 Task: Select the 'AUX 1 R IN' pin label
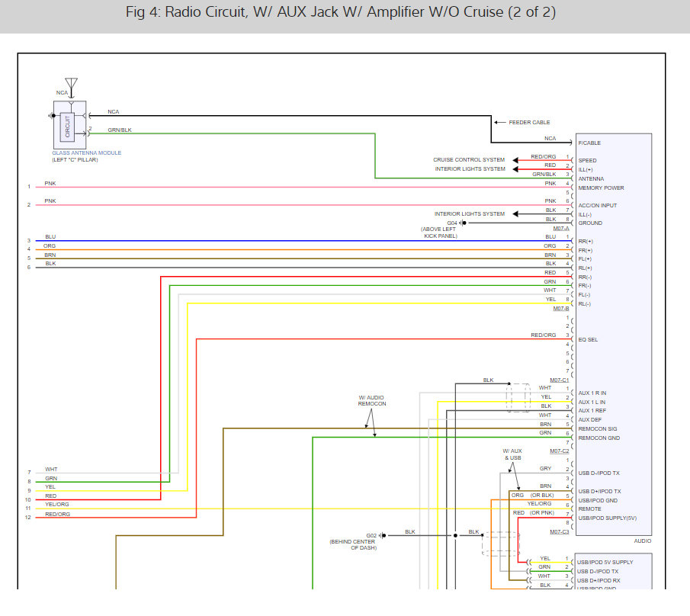click(592, 393)
